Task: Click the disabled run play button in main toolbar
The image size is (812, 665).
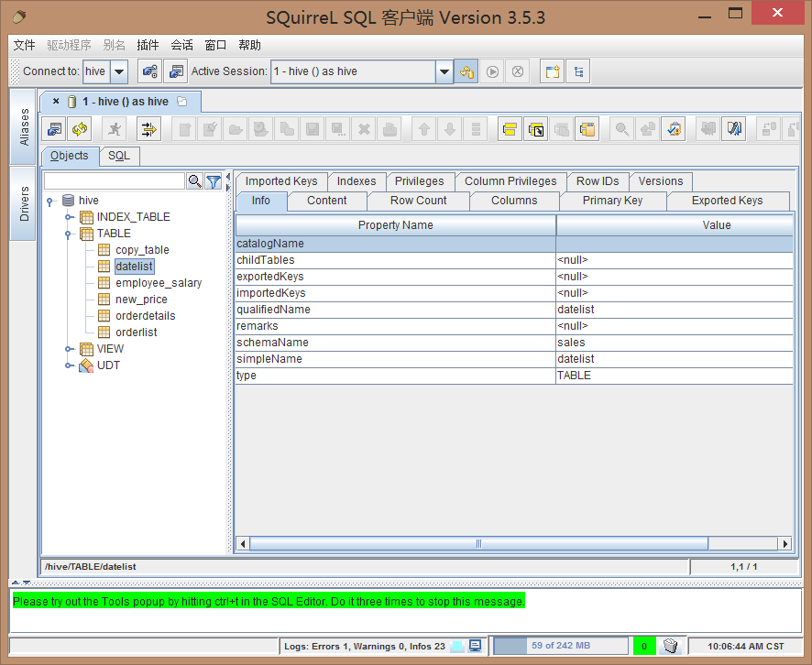Action: pyautogui.click(x=492, y=71)
